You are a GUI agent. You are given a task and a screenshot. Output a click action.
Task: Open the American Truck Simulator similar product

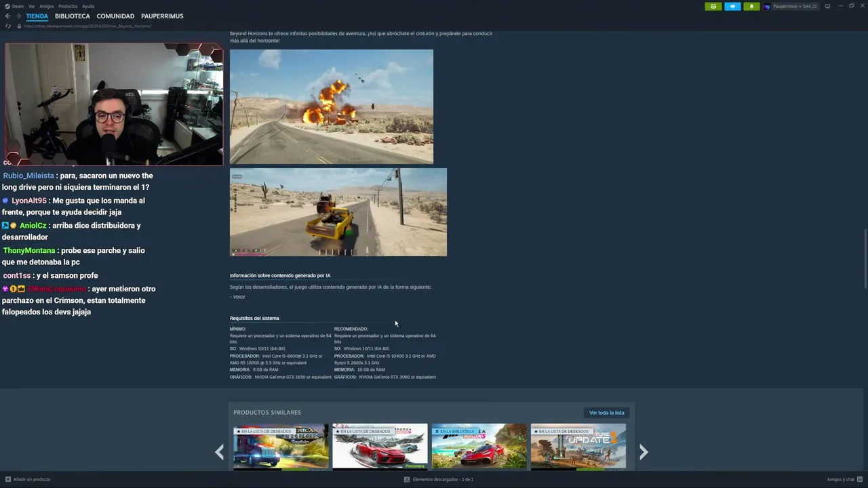tap(281, 447)
